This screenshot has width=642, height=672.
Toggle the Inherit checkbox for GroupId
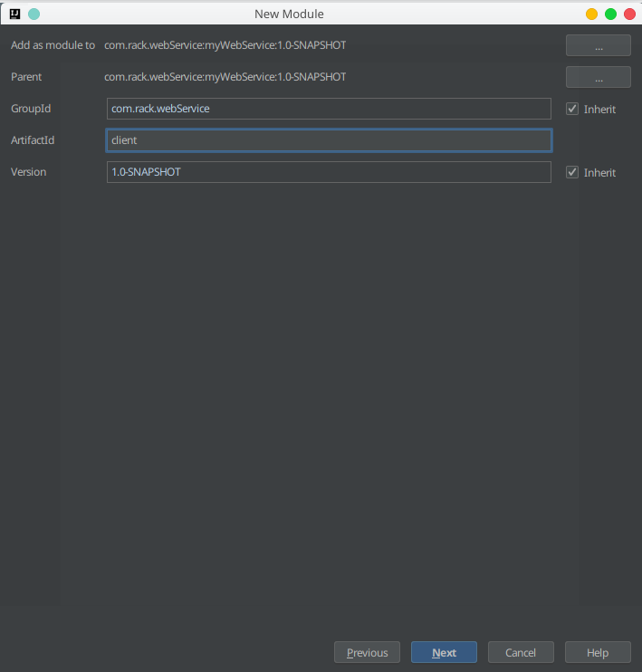click(572, 109)
